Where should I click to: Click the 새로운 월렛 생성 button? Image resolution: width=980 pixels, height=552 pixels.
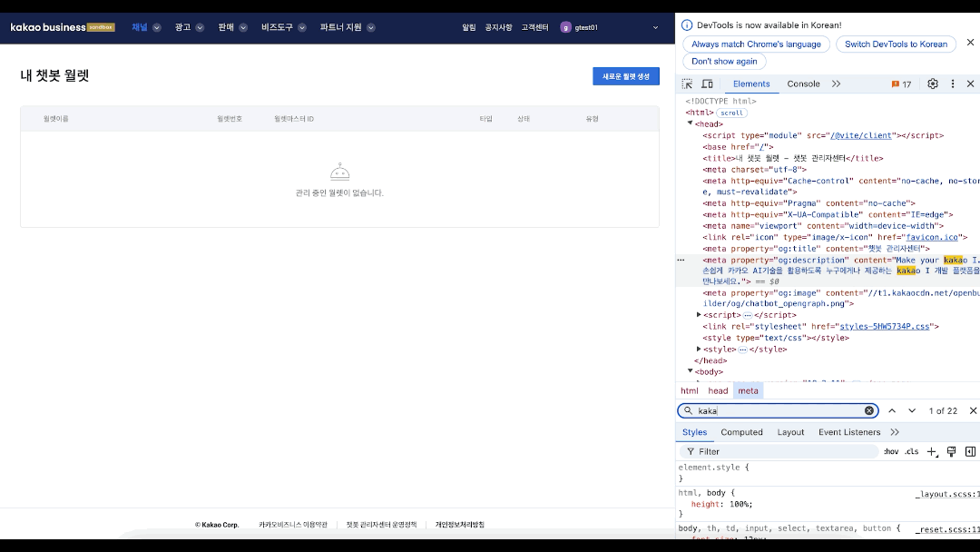pyautogui.click(x=625, y=76)
